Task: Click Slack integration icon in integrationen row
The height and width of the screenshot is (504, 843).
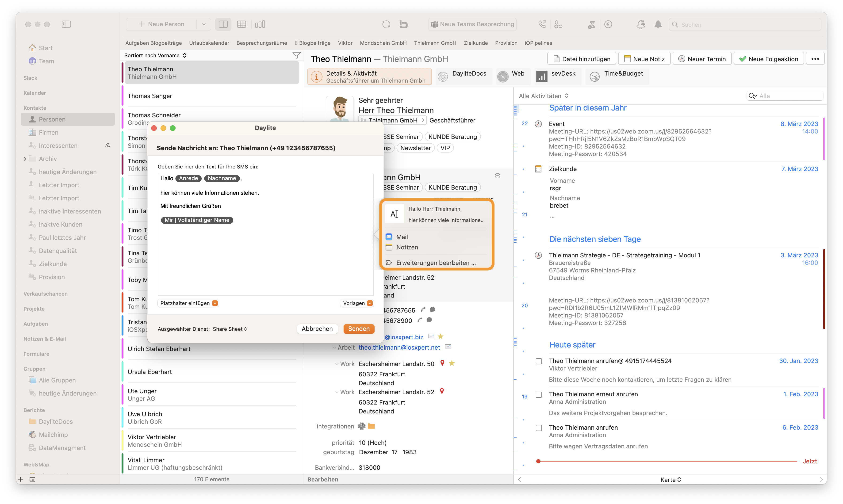Action: pyautogui.click(x=362, y=426)
